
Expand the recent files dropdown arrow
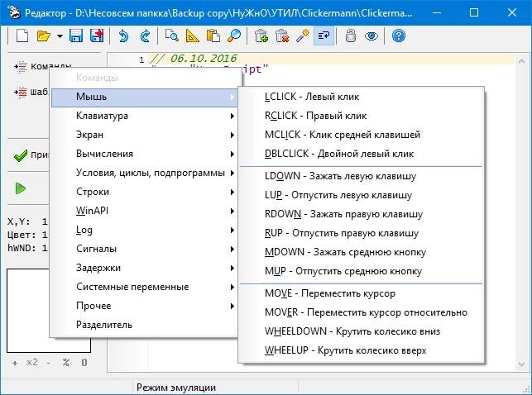pyautogui.click(x=60, y=36)
